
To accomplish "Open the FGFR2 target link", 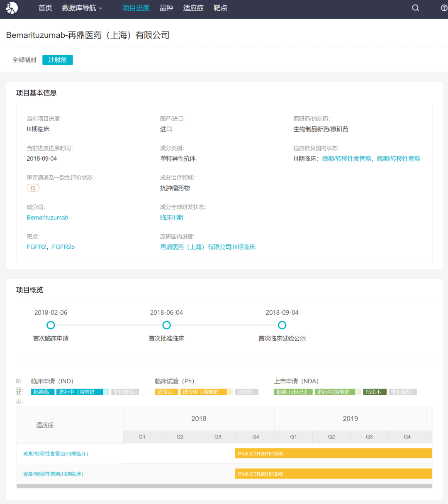I will click(x=37, y=247).
